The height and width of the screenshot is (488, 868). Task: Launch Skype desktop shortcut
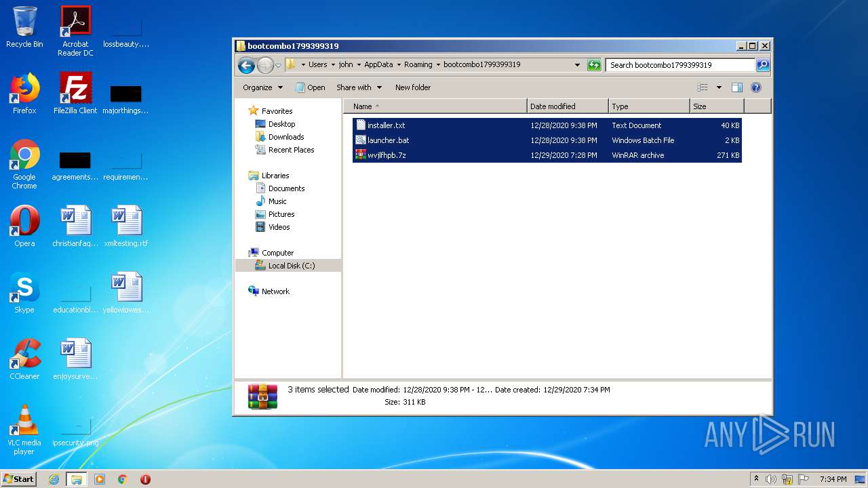[24, 293]
